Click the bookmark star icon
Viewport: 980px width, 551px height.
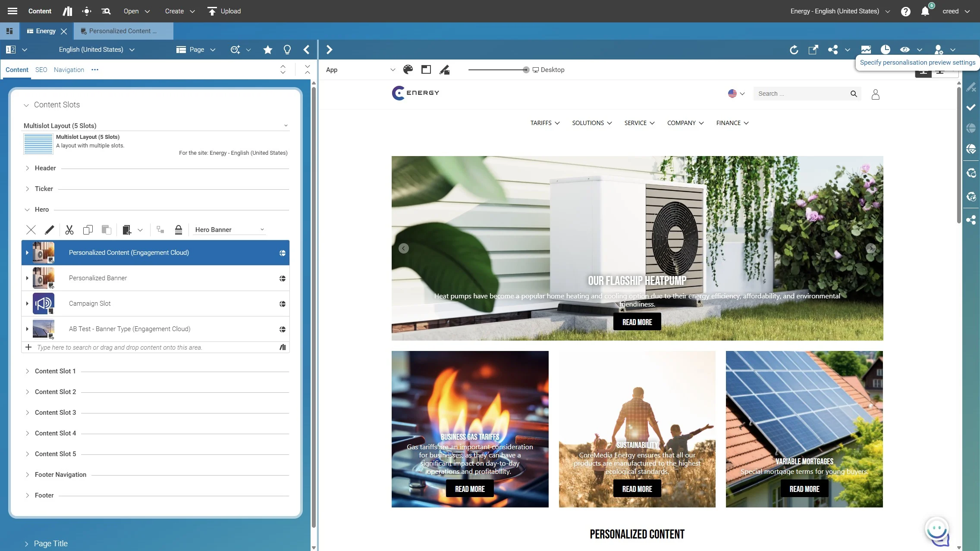pyautogui.click(x=268, y=50)
